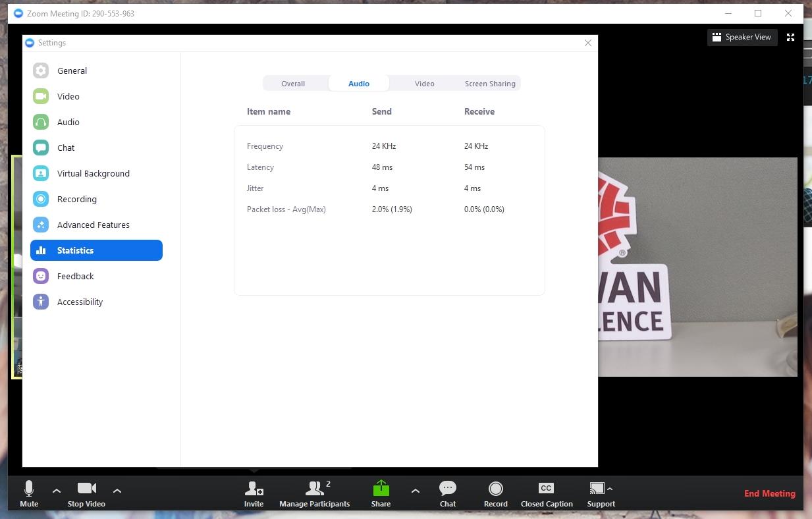Open the Support remote control icon
Image resolution: width=812 pixels, height=519 pixels.
(597, 489)
